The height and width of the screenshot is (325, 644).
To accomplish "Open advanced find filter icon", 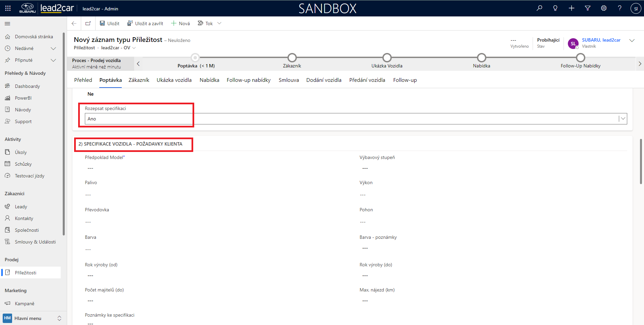I will pos(588,8).
